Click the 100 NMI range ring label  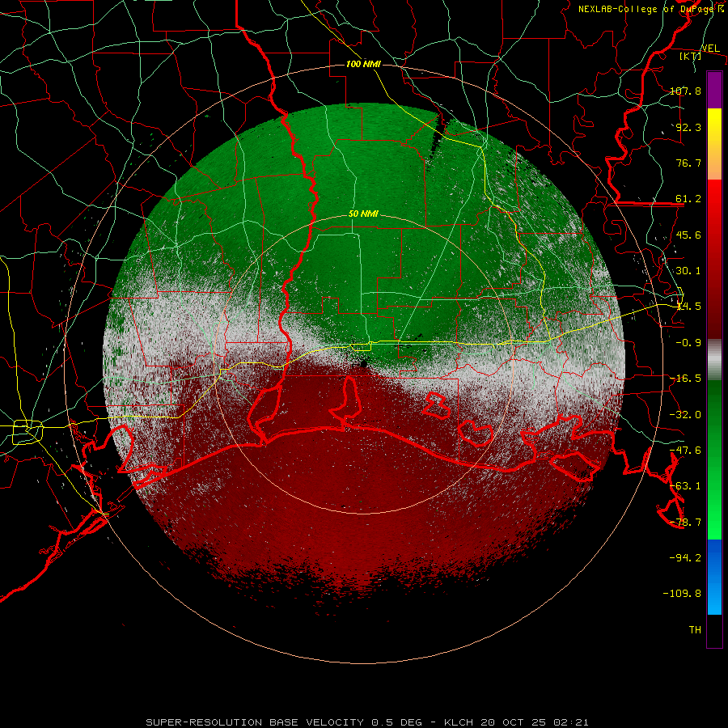(x=363, y=64)
